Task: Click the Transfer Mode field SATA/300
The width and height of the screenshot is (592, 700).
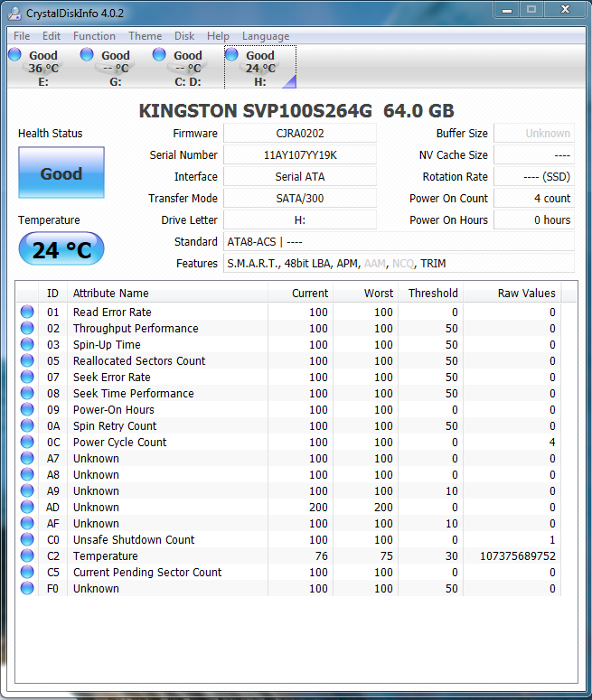Action: coord(300,198)
